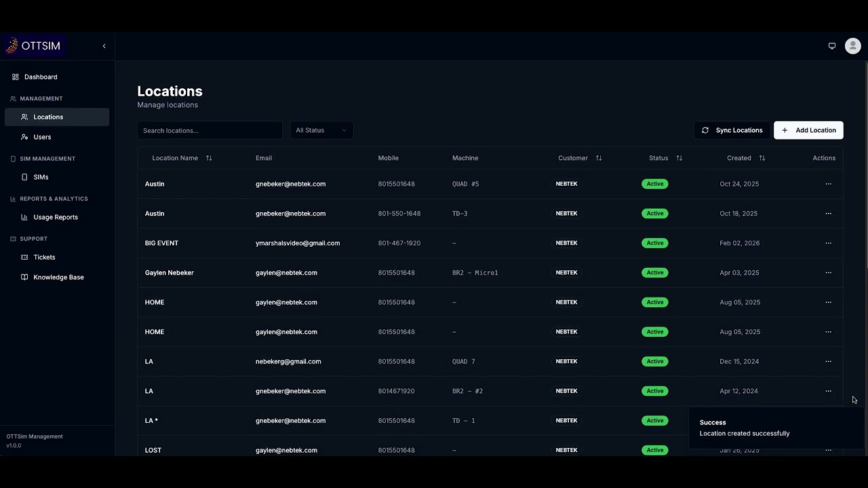Click machine BR2 – Micro1
This screenshot has height=488, width=868.
coord(475,272)
